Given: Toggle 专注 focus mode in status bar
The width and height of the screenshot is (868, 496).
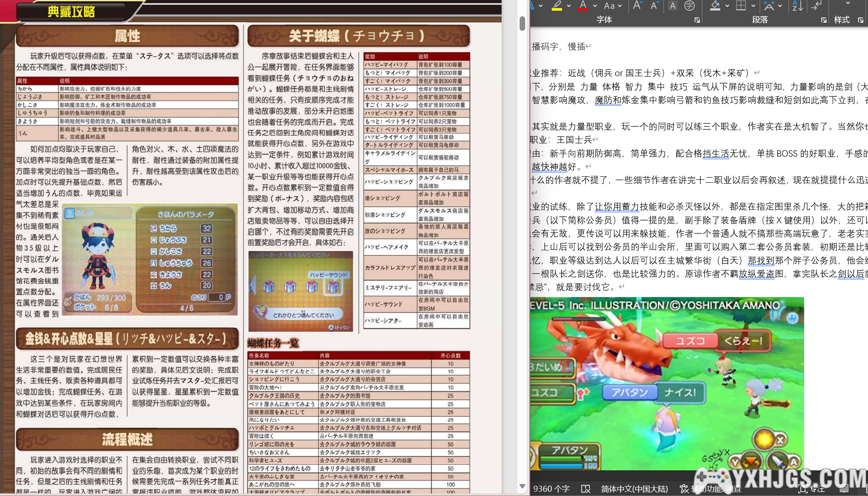Looking at the screenshot, I should pos(812,489).
